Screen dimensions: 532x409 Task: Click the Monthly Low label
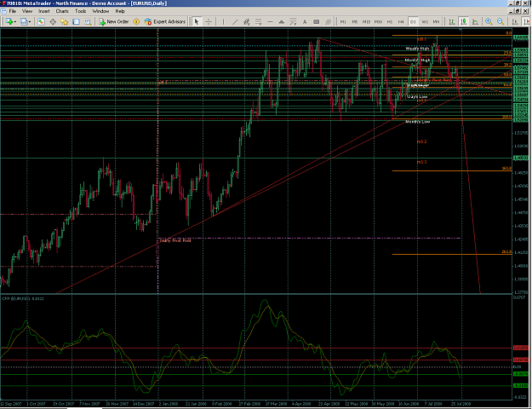pos(418,121)
